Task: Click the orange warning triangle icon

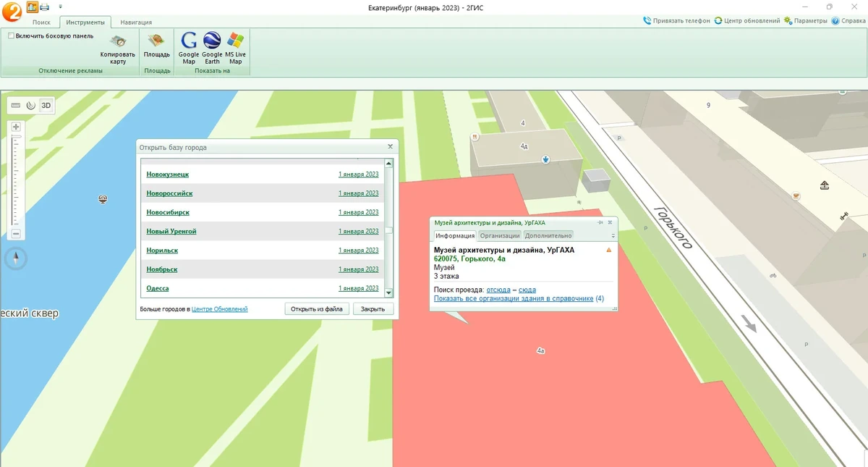Action: (609, 250)
